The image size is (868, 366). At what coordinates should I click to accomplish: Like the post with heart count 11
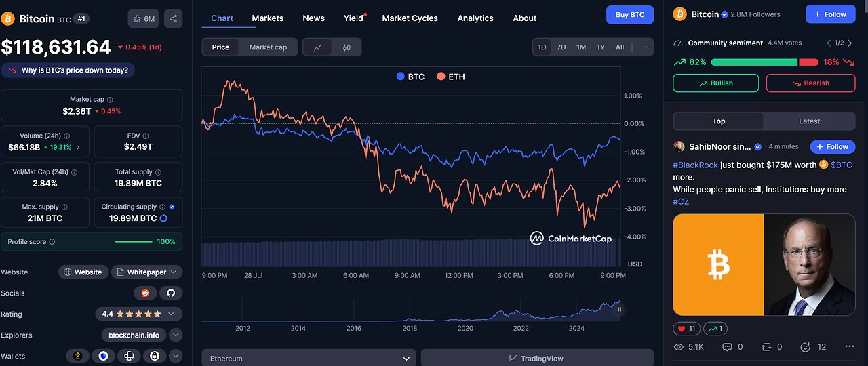(688, 329)
